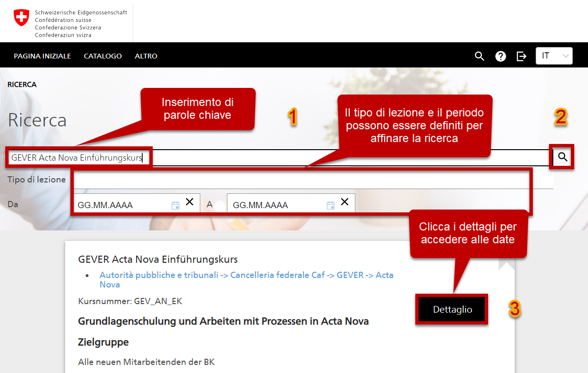The width and height of the screenshot is (588, 373).
Task: Open search via the black navbar magnifier
Action: (x=480, y=56)
